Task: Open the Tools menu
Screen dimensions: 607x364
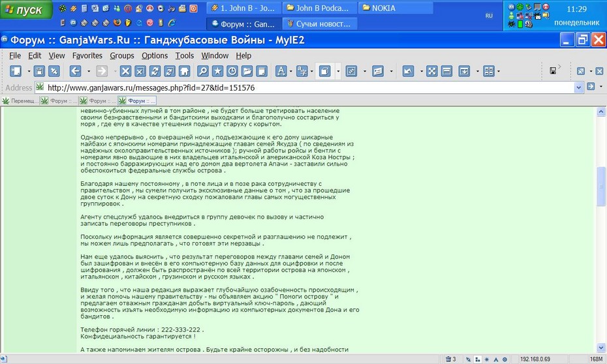Action: (185, 55)
